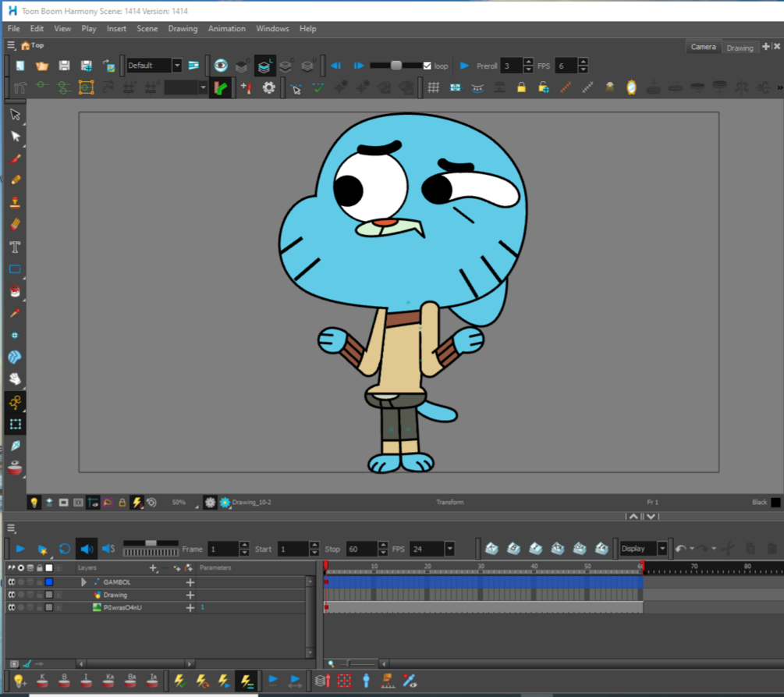Toggle sound playback speaker button
Image resolution: width=784 pixels, height=697 pixels.
point(87,549)
